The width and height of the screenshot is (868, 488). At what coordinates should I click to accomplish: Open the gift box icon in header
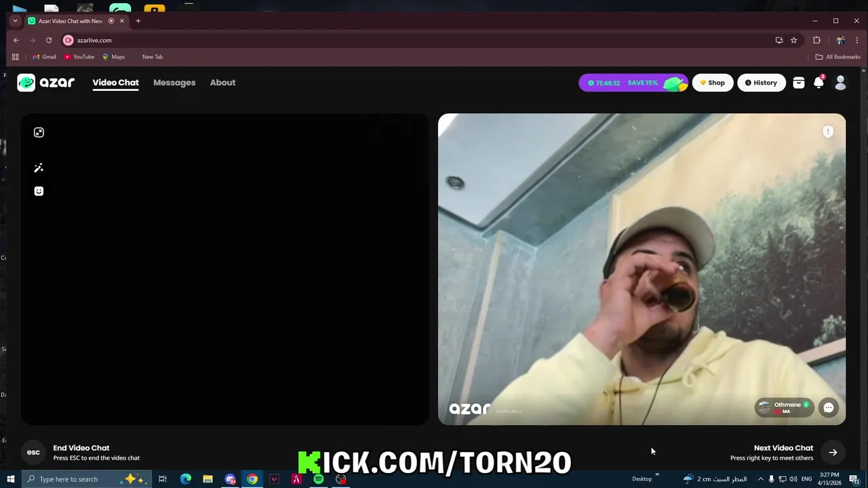pyautogui.click(x=799, y=83)
